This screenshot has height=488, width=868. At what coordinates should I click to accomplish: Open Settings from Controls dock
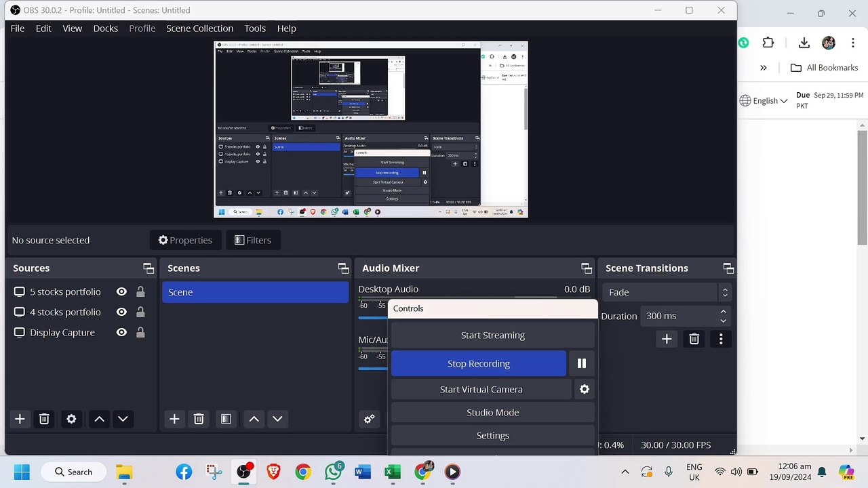click(x=493, y=435)
